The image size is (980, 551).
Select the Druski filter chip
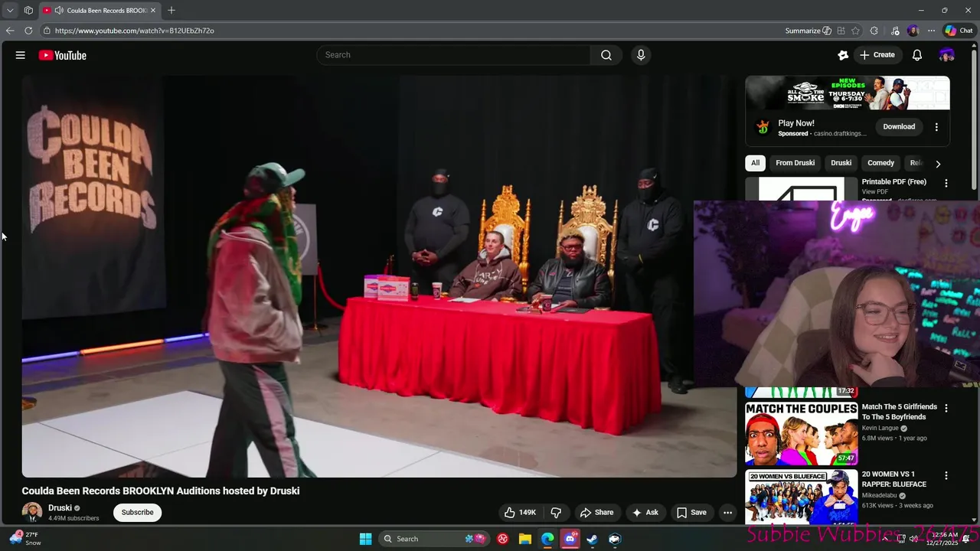coord(841,163)
